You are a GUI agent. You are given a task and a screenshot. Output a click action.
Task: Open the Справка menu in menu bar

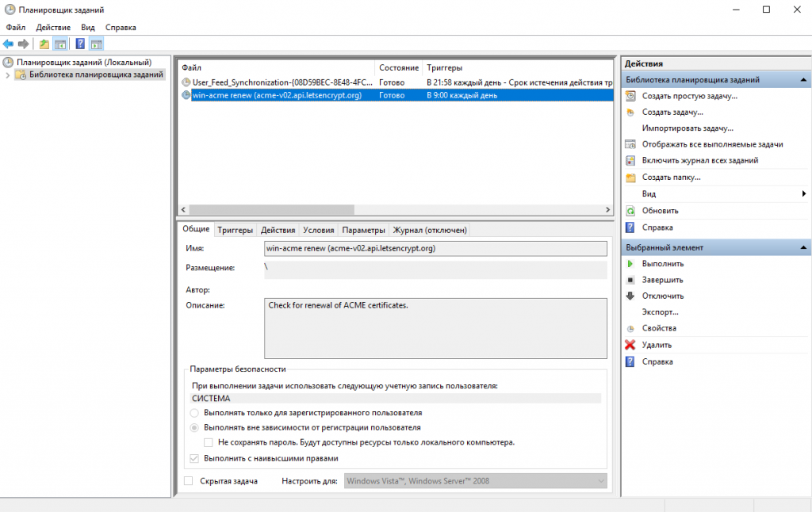point(121,28)
